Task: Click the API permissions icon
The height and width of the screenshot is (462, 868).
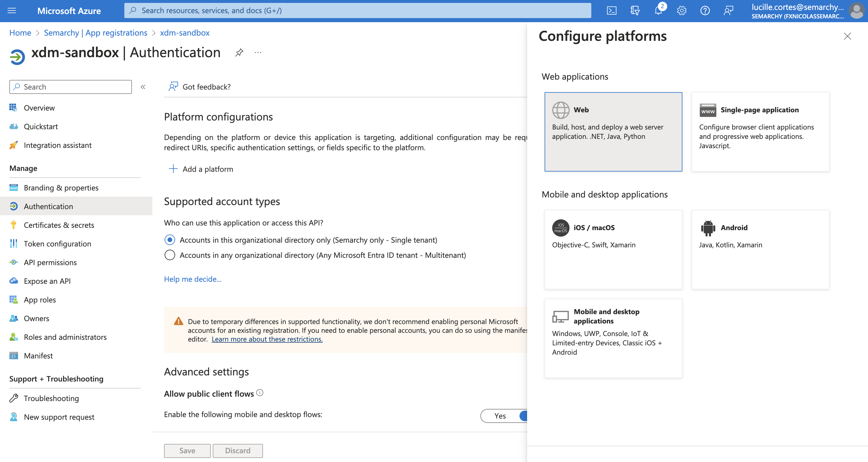Action: pos(14,262)
